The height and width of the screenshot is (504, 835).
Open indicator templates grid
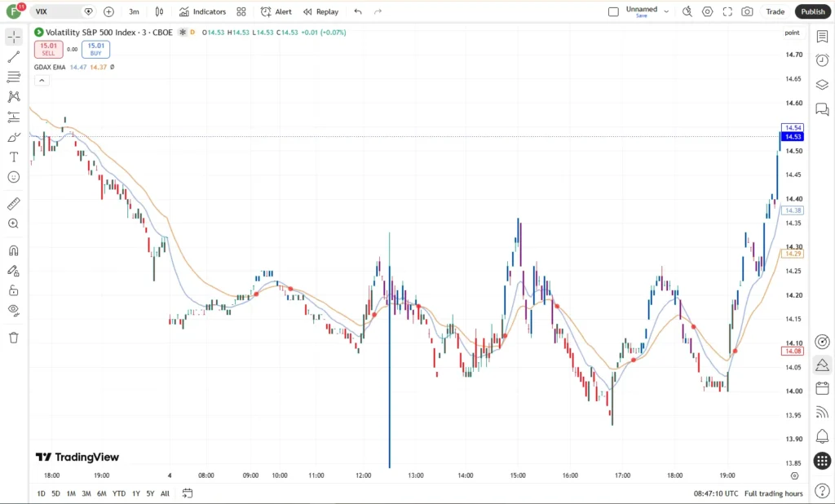tap(241, 11)
